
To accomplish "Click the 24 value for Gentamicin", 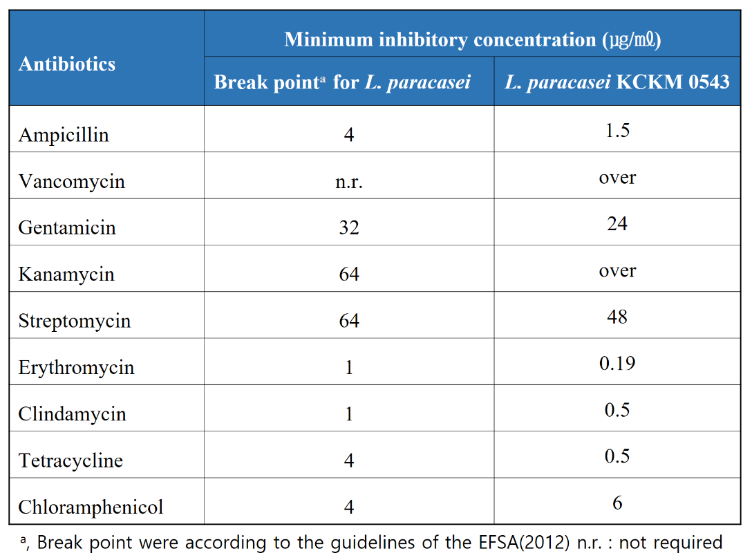I will 617,223.
